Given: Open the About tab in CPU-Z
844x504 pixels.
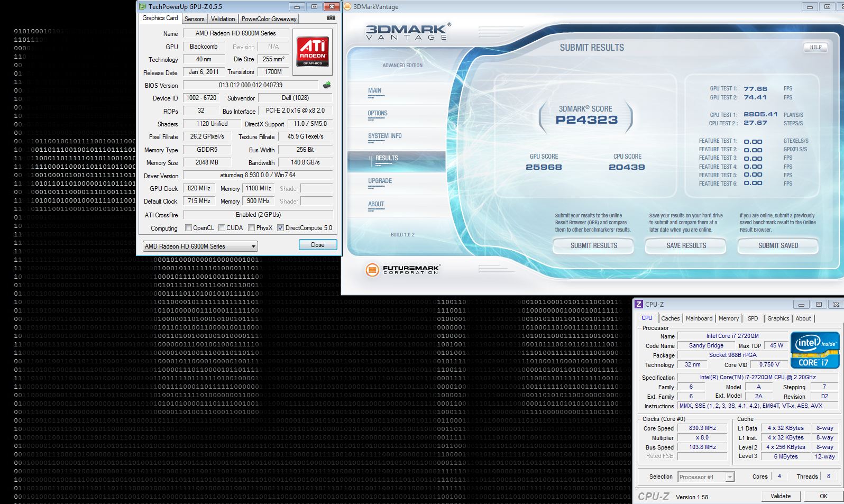Looking at the screenshot, I should (x=803, y=318).
